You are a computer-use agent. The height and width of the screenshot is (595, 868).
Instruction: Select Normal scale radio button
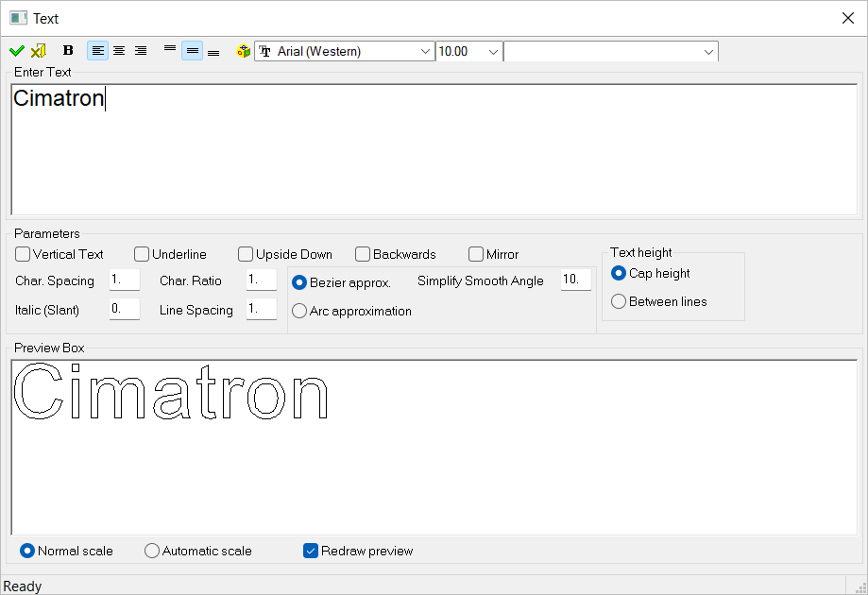coord(27,551)
